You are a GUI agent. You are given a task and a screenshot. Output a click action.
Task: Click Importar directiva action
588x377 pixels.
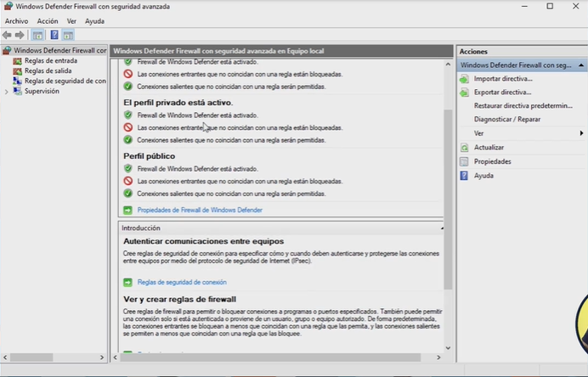click(503, 79)
